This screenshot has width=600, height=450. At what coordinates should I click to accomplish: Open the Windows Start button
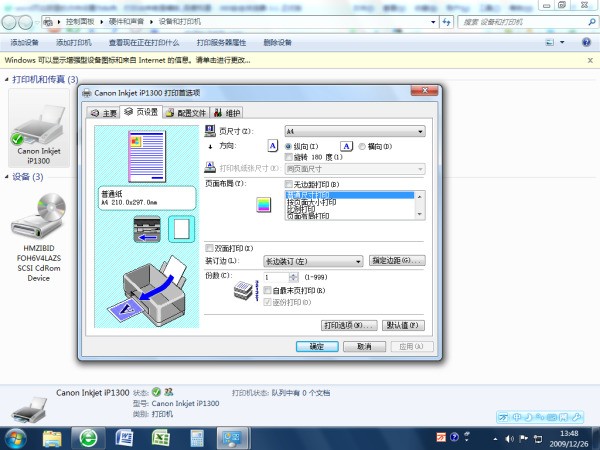tap(14, 439)
